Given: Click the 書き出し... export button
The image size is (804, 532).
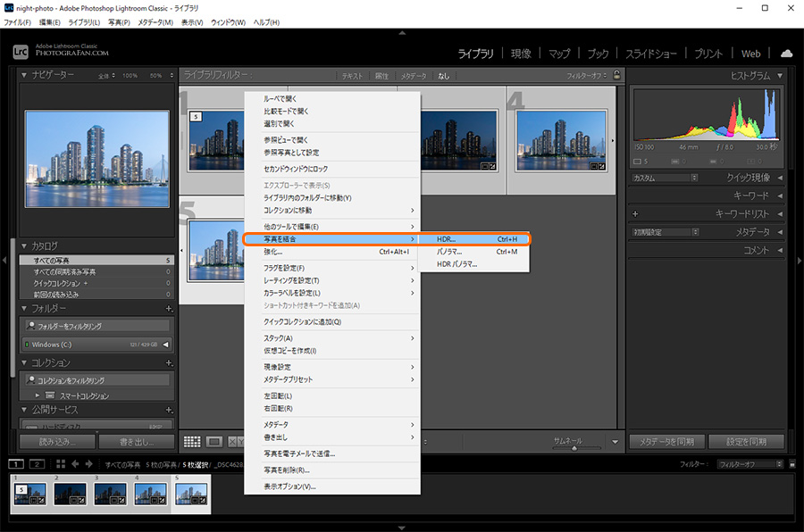Looking at the screenshot, I should (x=136, y=442).
